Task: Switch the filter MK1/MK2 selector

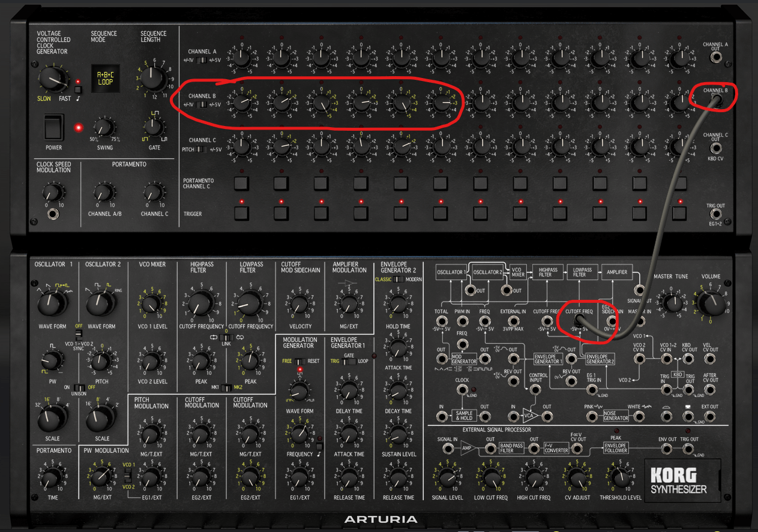Action: coord(226,387)
